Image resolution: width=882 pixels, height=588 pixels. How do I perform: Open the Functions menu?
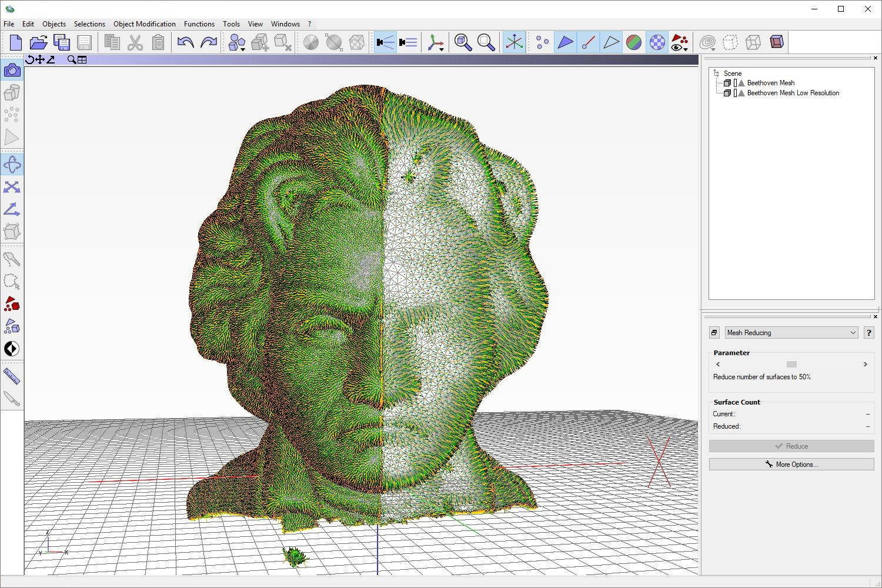click(199, 24)
